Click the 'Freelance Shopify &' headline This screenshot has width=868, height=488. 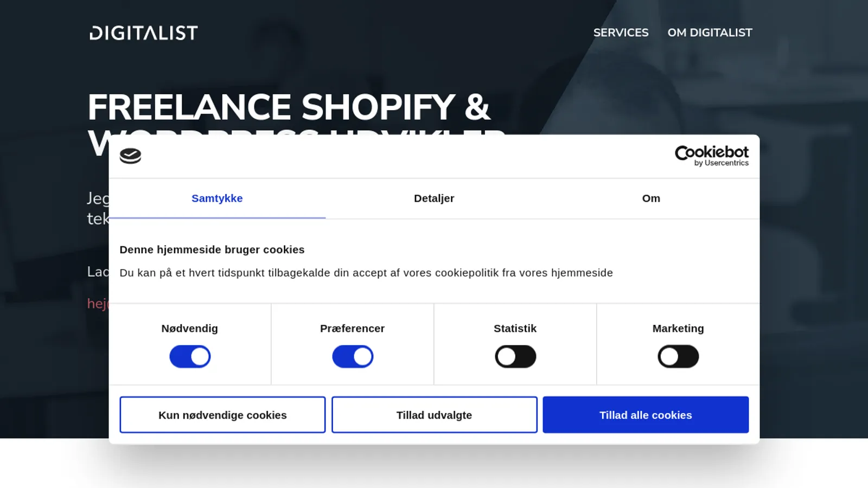point(289,107)
